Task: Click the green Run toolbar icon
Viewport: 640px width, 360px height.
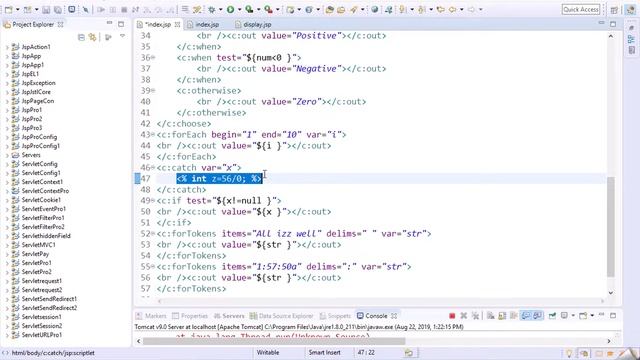Action: click(x=231, y=9)
